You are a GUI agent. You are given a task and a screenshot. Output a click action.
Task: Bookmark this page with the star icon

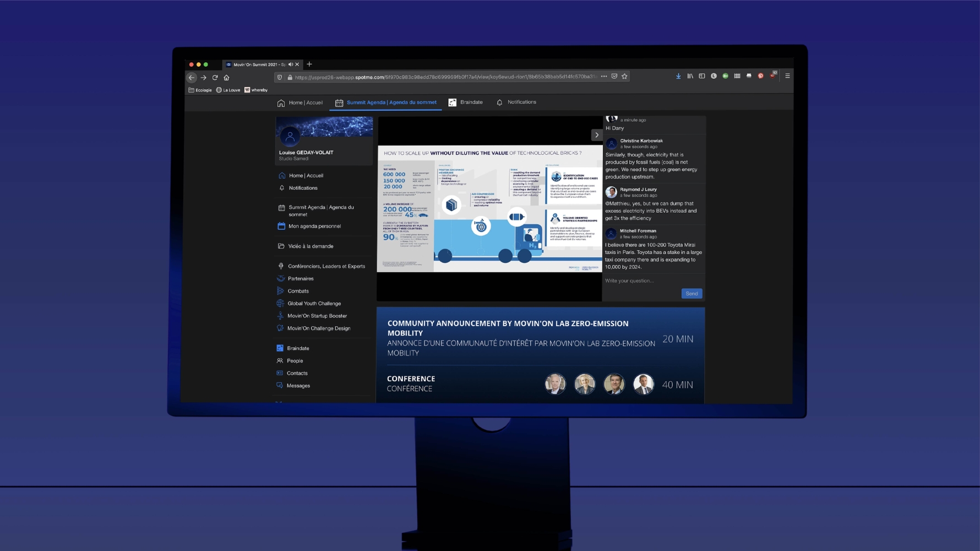(x=624, y=77)
